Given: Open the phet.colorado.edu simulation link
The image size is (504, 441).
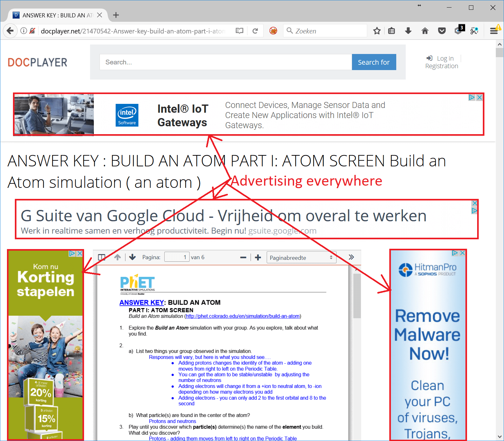Looking at the screenshot, I should 243,316.
